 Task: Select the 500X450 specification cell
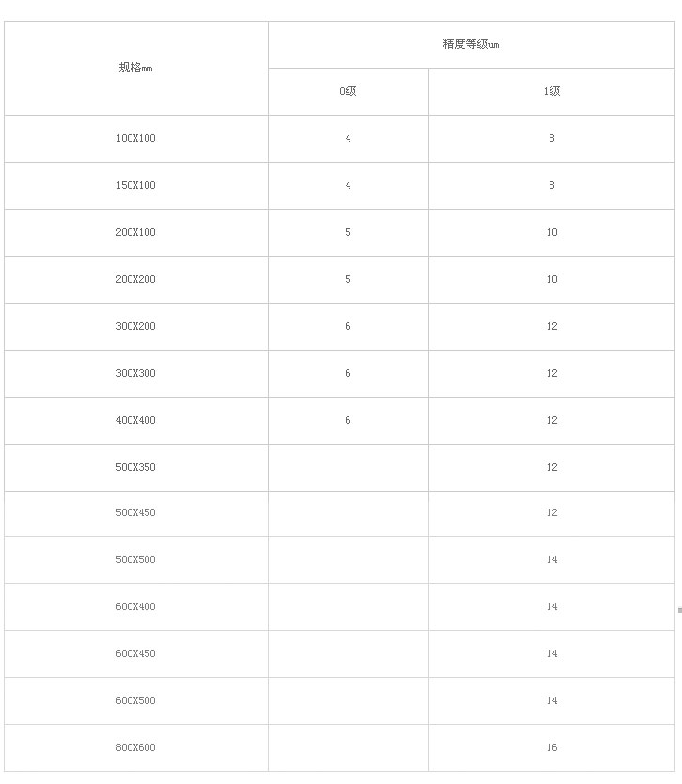[x=136, y=513]
